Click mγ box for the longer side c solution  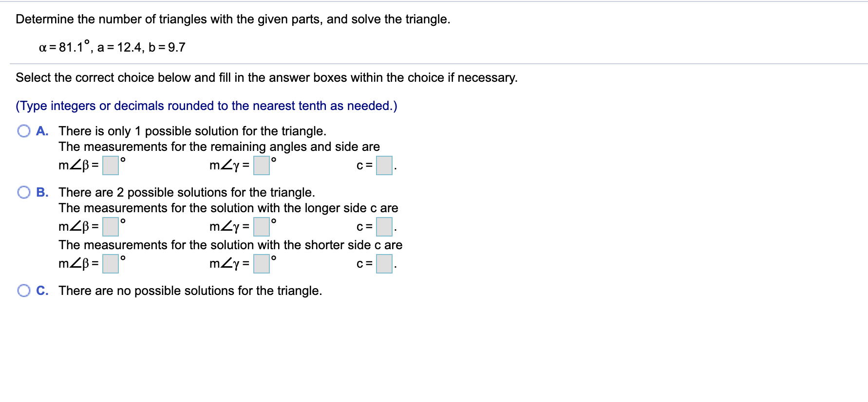pyautogui.click(x=261, y=226)
